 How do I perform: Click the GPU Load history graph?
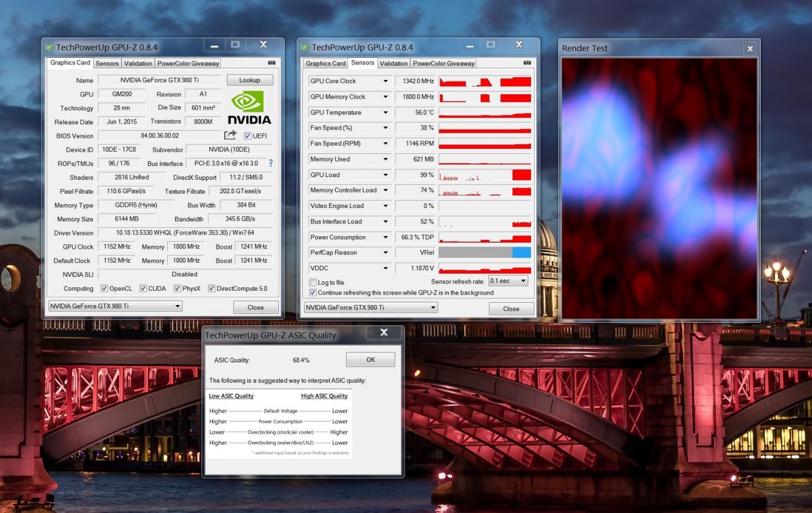[485, 175]
